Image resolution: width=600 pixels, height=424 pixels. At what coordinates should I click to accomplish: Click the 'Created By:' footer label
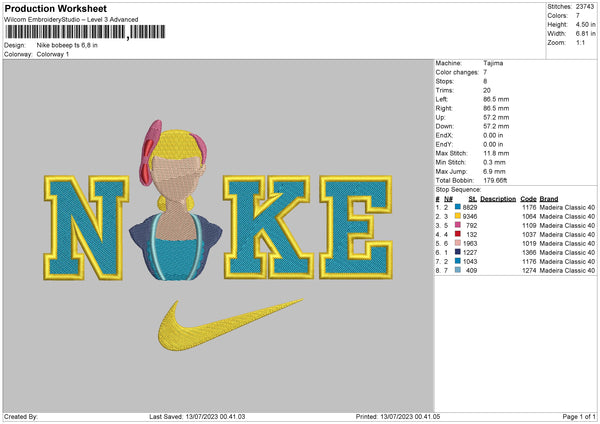point(21,417)
